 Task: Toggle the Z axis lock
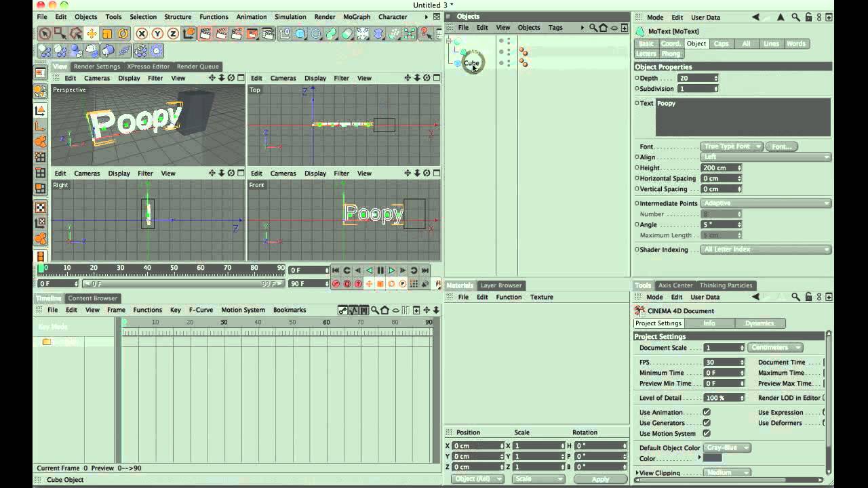coord(173,34)
